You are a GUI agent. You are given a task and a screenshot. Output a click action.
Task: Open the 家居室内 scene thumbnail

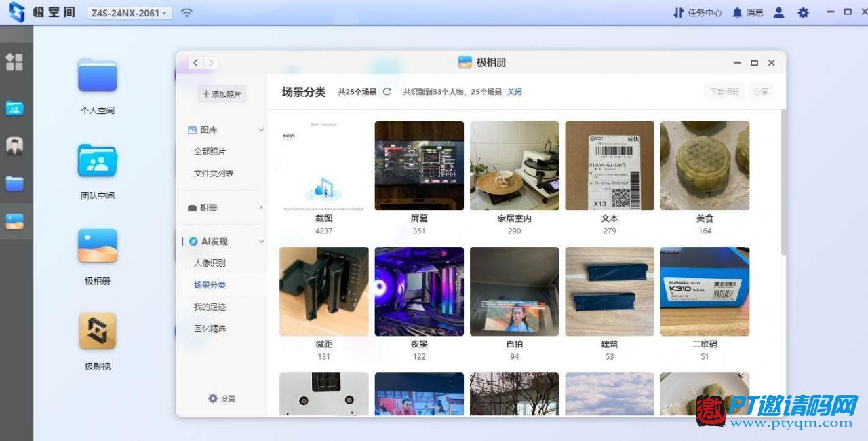coord(515,166)
